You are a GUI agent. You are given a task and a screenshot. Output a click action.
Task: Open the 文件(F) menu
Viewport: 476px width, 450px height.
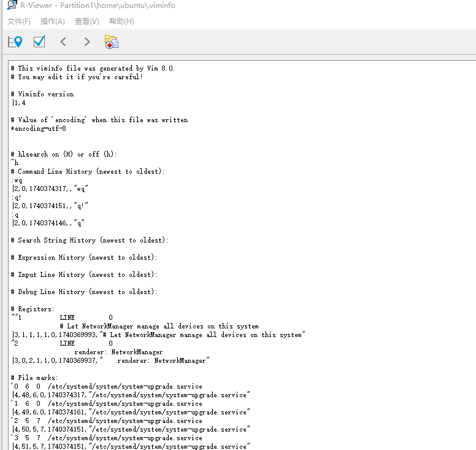(x=19, y=21)
